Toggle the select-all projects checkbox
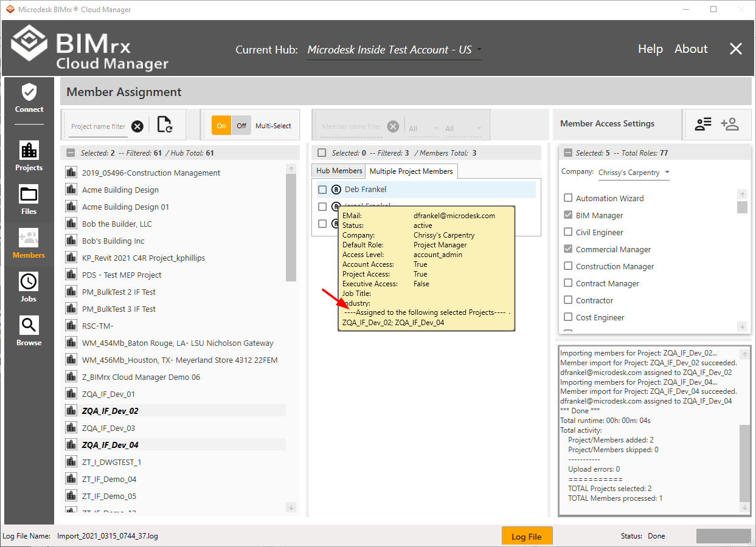 click(71, 153)
